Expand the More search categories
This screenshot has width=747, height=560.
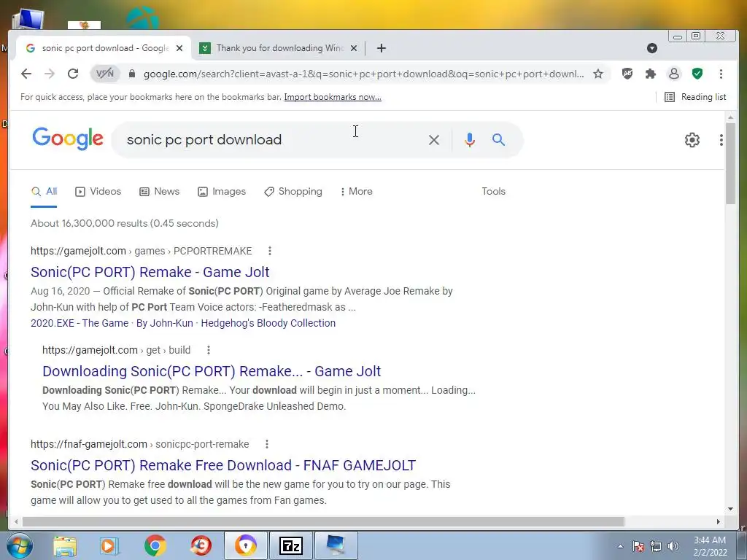click(x=356, y=192)
